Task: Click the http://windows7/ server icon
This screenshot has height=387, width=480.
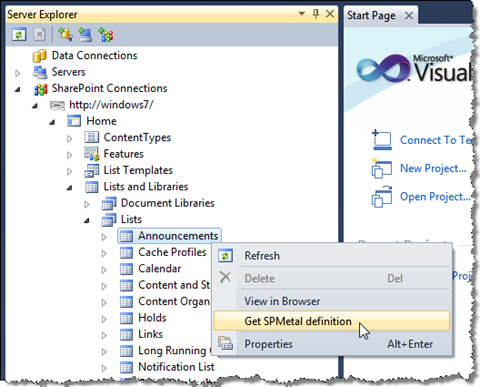Action: tap(57, 105)
